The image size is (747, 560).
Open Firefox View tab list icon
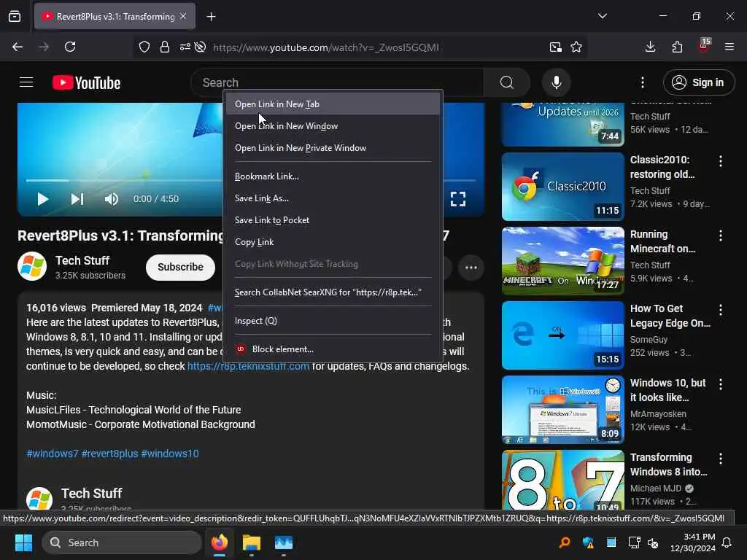pos(15,16)
